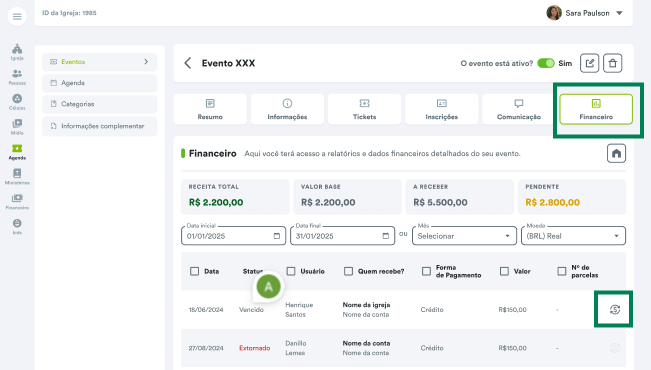Switch to the Resumo tab
The height and width of the screenshot is (370, 651).
(210, 109)
